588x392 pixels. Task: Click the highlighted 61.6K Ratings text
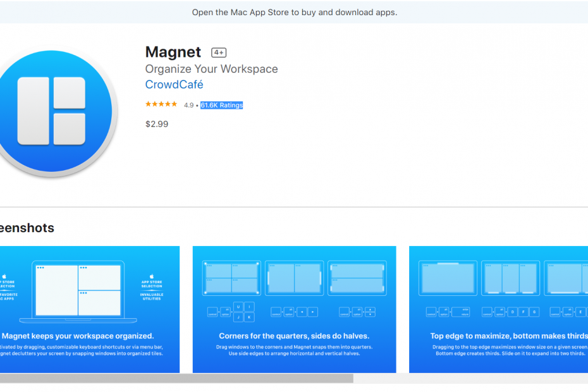[x=221, y=105]
